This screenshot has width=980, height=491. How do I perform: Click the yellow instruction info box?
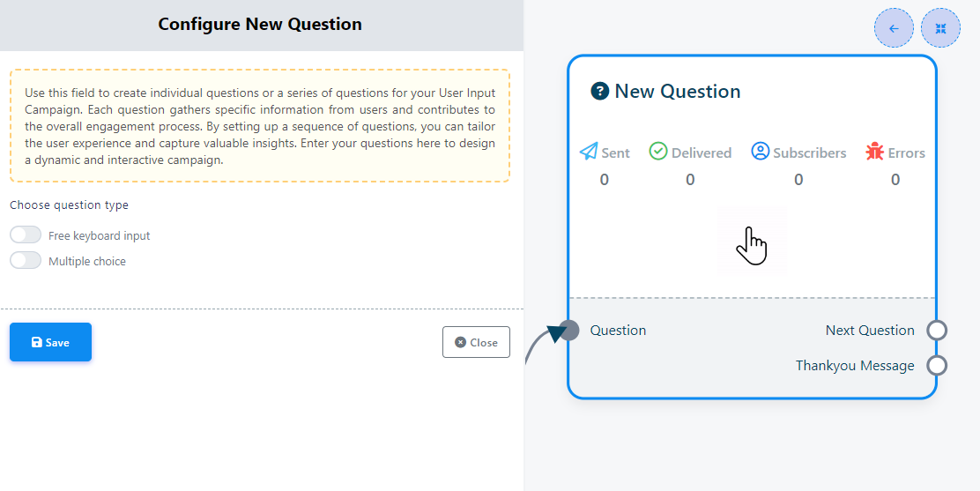[260, 126]
